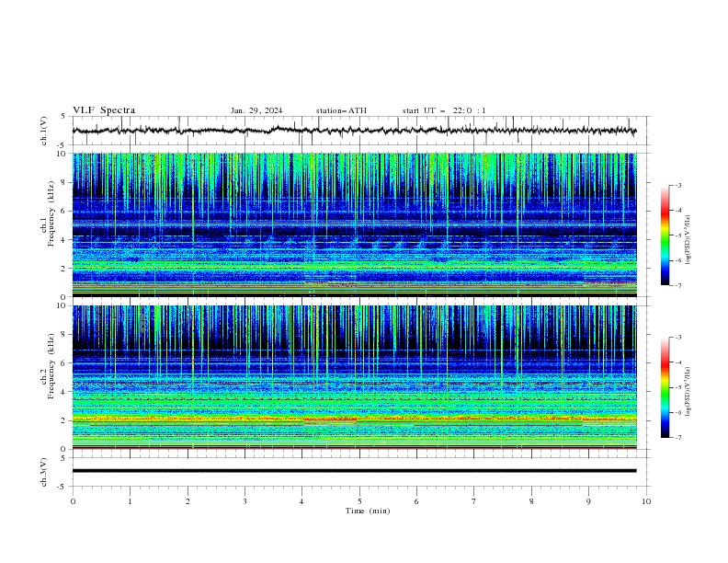This screenshot has width=728, height=563.
Task: Click the "9" minute tick label
Action: tap(588, 501)
